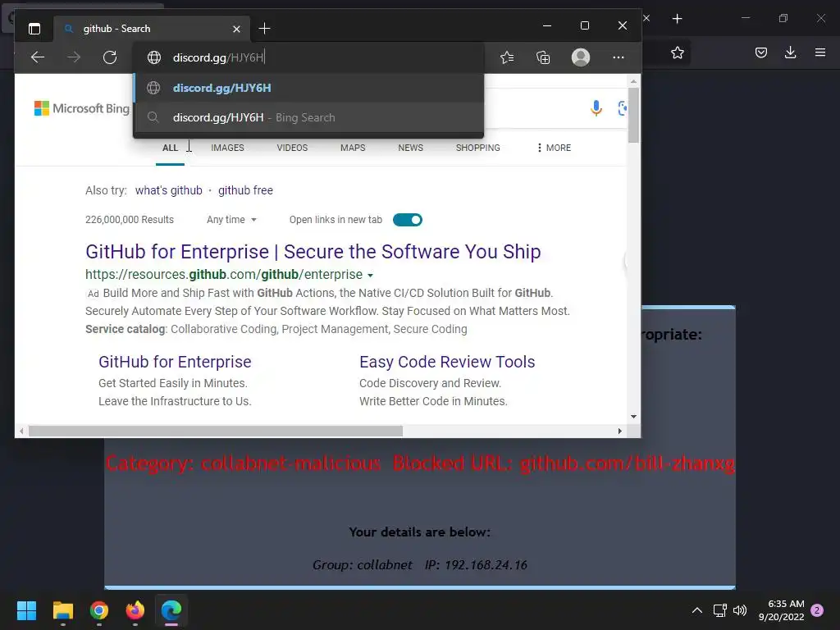840x630 pixels.
Task: Close the github - Search tab
Action: click(236, 29)
